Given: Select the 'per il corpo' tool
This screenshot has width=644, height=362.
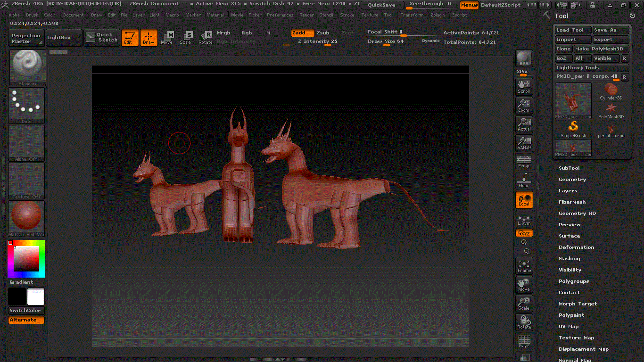Looking at the screenshot, I should coord(611,129).
